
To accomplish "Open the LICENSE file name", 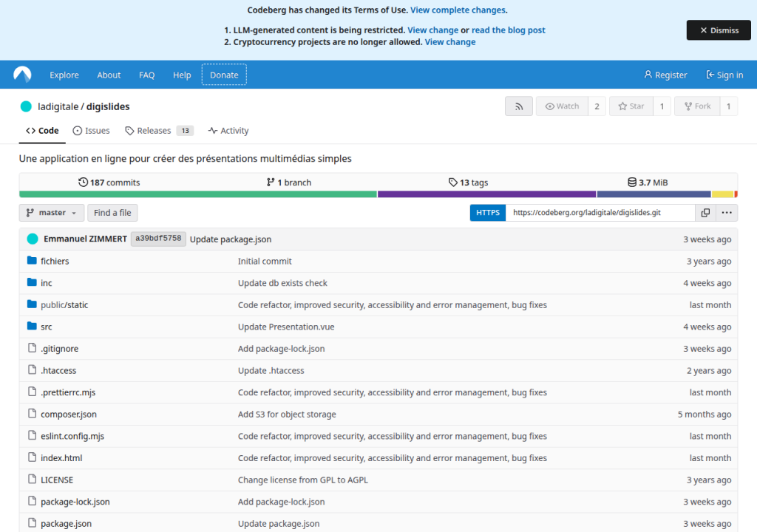I will tap(57, 480).
